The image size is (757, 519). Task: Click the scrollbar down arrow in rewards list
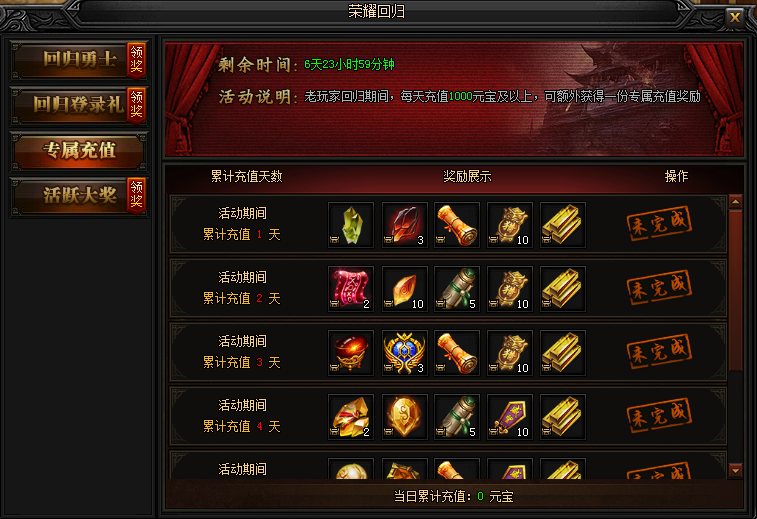735,470
